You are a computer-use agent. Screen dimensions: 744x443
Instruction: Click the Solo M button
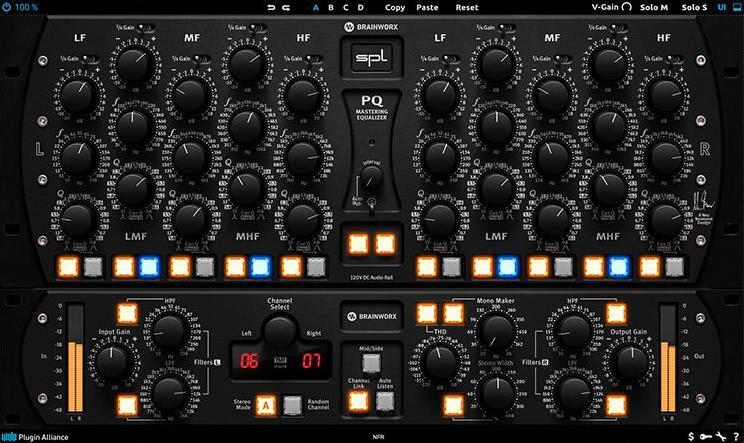point(653,7)
